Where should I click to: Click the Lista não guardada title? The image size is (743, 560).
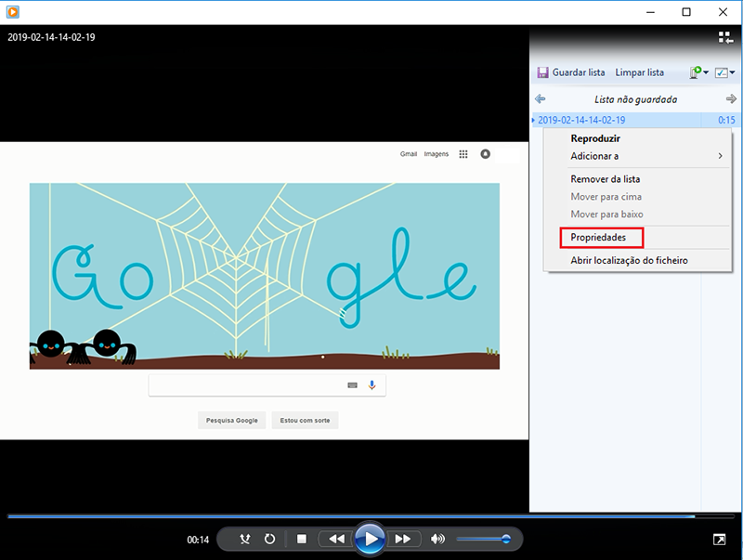636,99
